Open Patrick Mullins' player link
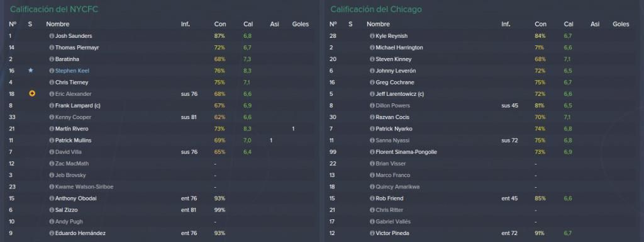 pyautogui.click(x=73, y=141)
